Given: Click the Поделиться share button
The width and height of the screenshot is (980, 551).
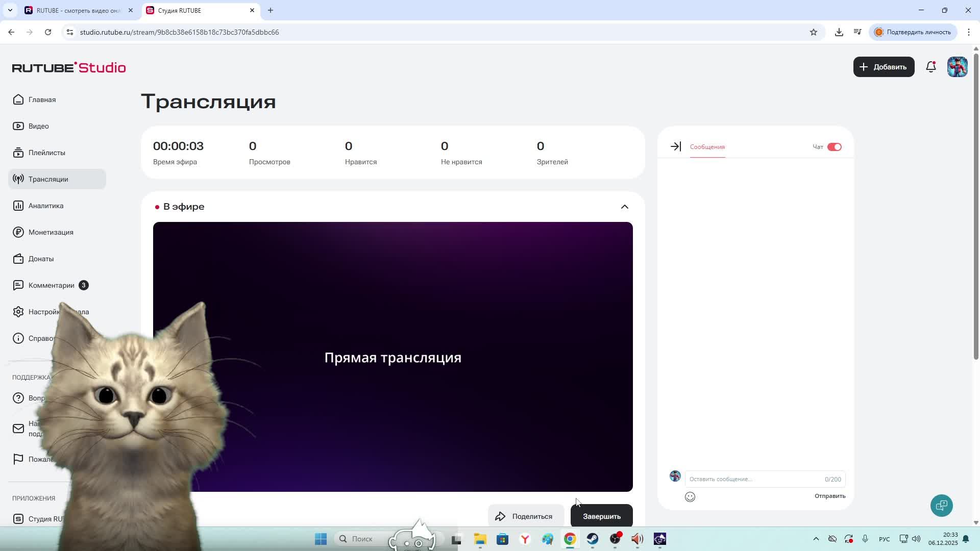Looking at the screenshot, I should [525, 516].
